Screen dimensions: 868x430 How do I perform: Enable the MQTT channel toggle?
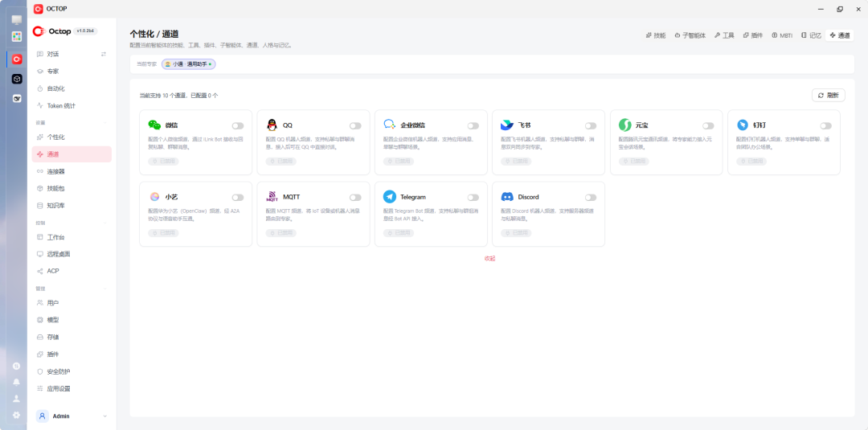tap(355, 198)
